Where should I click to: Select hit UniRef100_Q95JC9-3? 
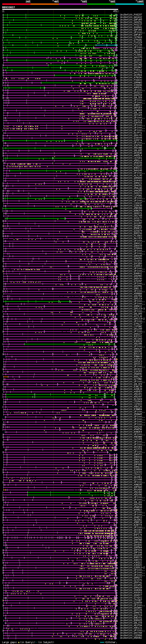click(132, 309)
